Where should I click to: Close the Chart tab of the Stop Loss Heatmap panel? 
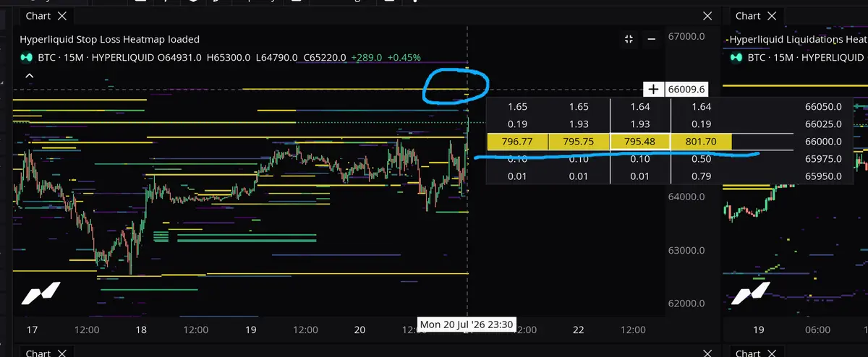point(62,15)
